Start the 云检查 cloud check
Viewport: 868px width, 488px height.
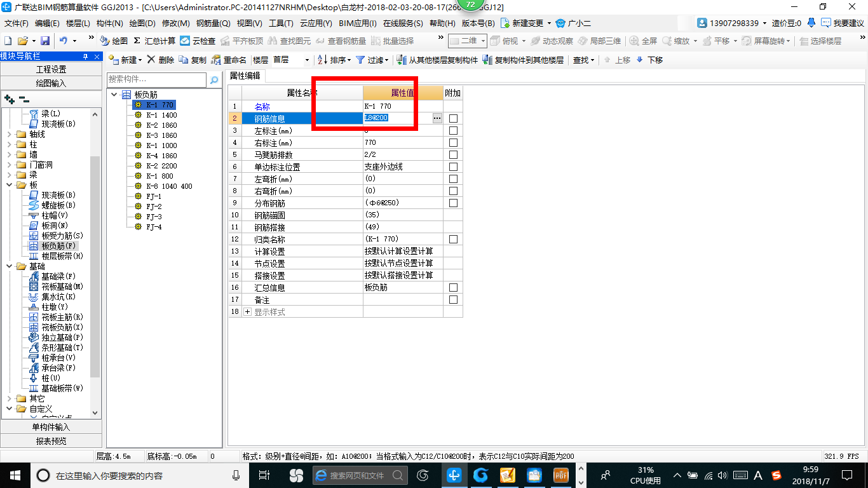pos(198,41)
